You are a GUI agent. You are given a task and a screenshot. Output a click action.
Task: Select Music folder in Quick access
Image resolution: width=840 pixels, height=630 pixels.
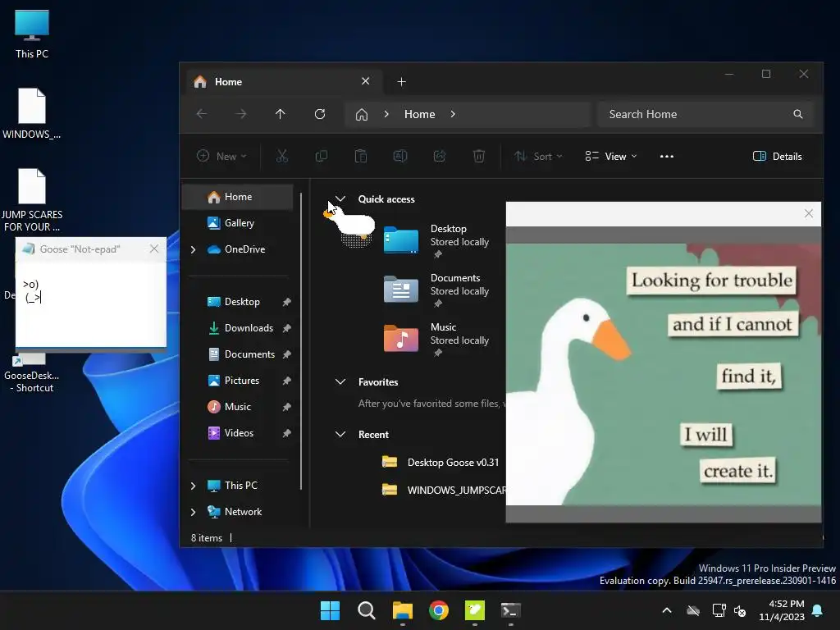pos(436,339)
